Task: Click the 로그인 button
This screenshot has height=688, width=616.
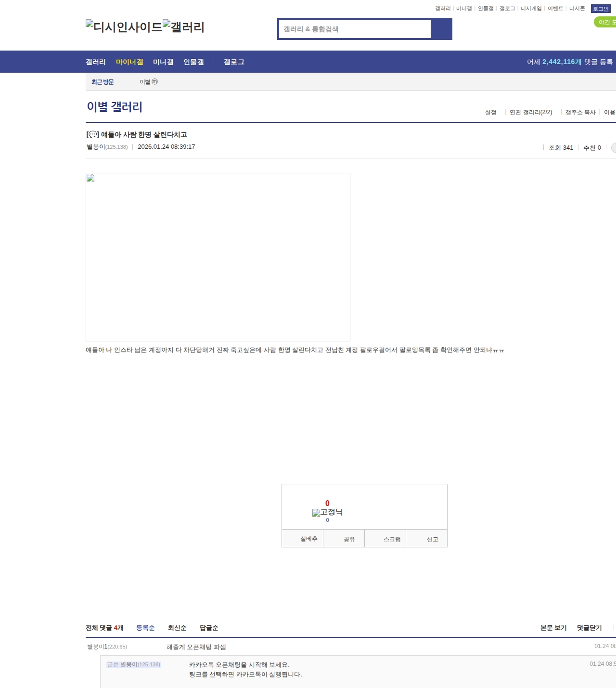Action: 601,9
